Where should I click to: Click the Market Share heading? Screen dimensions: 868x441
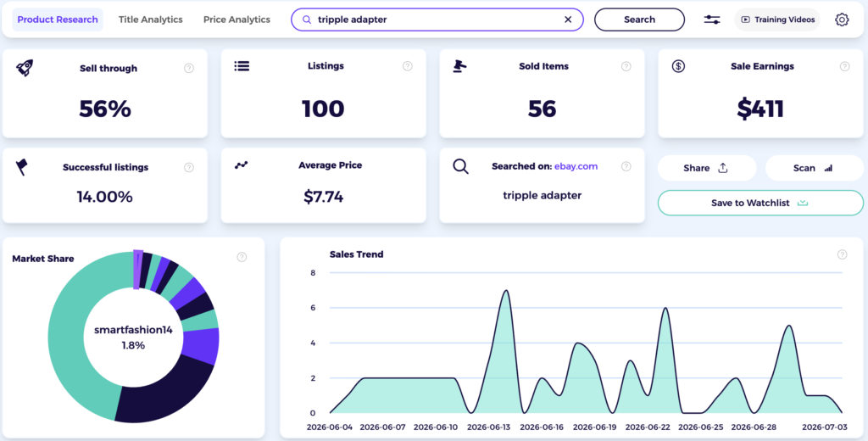(43, 259)
